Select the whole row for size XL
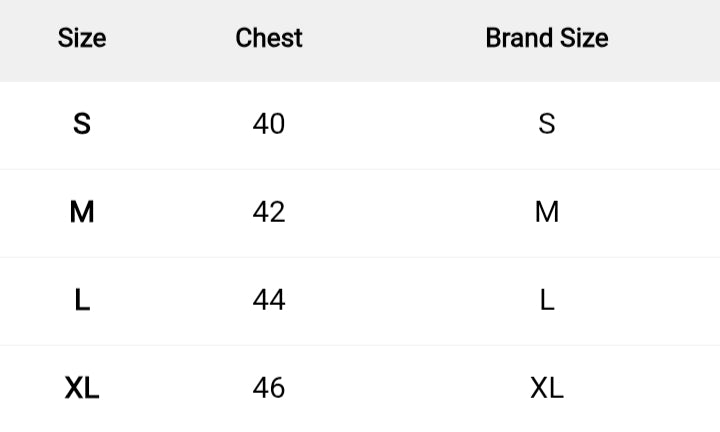This screenshot has width=720, height=432. (x=400, y=389)
